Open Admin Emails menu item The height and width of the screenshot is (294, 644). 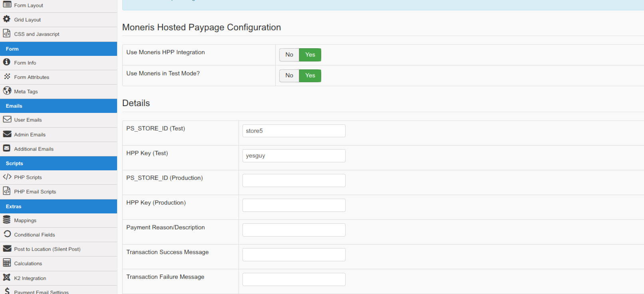pyautogui.click(x=30, y=135)
